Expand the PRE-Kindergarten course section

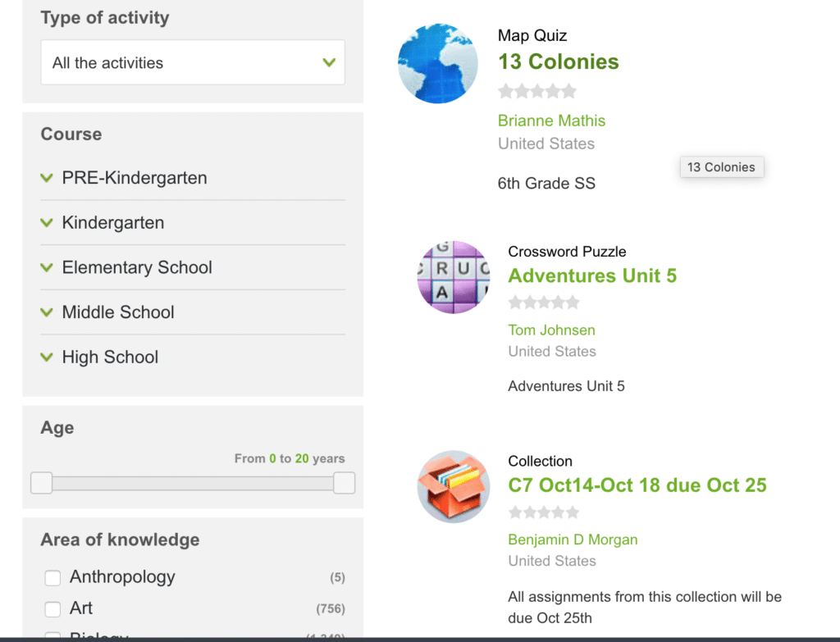tap(134, 178)
